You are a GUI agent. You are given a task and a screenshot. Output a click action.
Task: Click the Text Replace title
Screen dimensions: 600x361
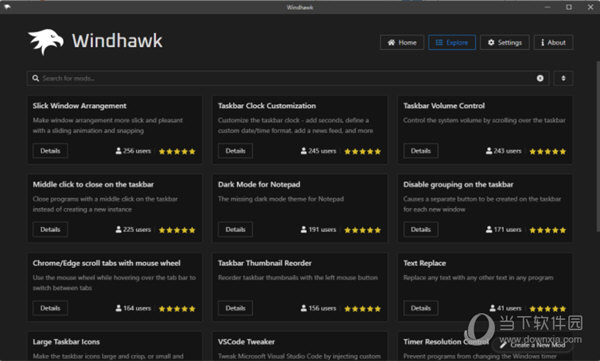(x=424, y=263)
